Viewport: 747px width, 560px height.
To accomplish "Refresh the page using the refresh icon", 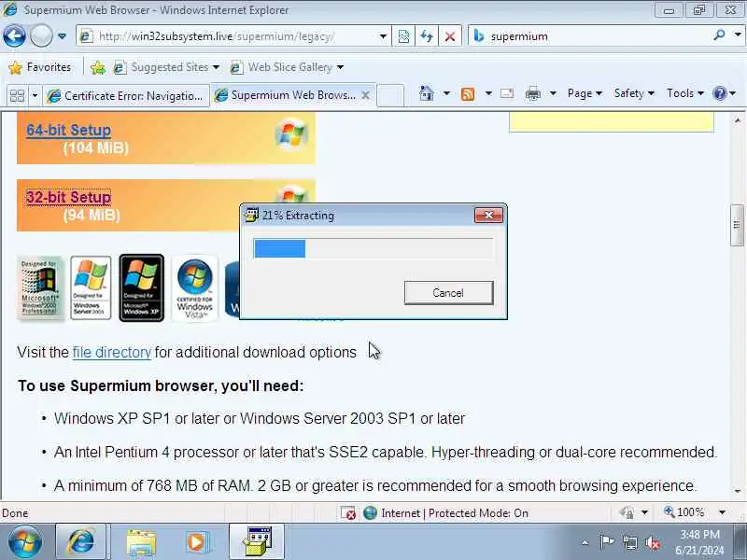I will (x=427, y=36).
